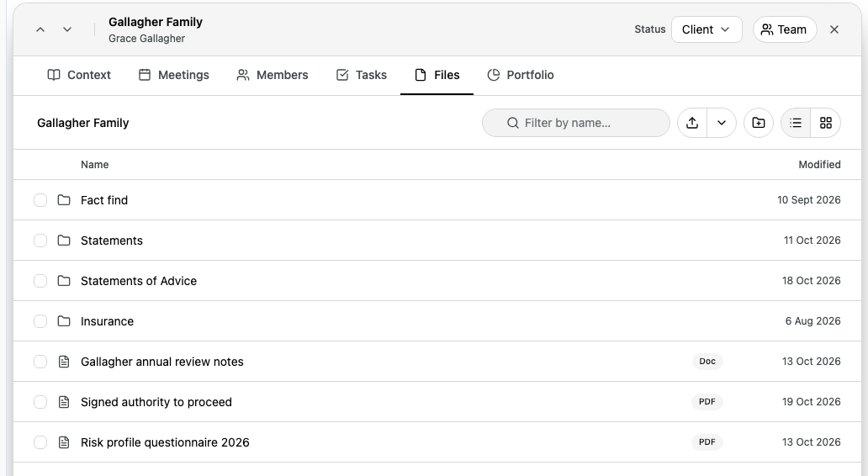The width and height of the screenshot is (868, 476).
Task: Expand the upload options chevron
Action: pyautogui.click(x=722, y=123)
